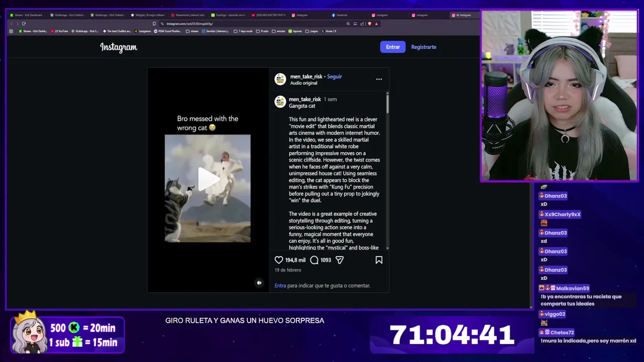Click the browser forward arrow

coord(17,24)
